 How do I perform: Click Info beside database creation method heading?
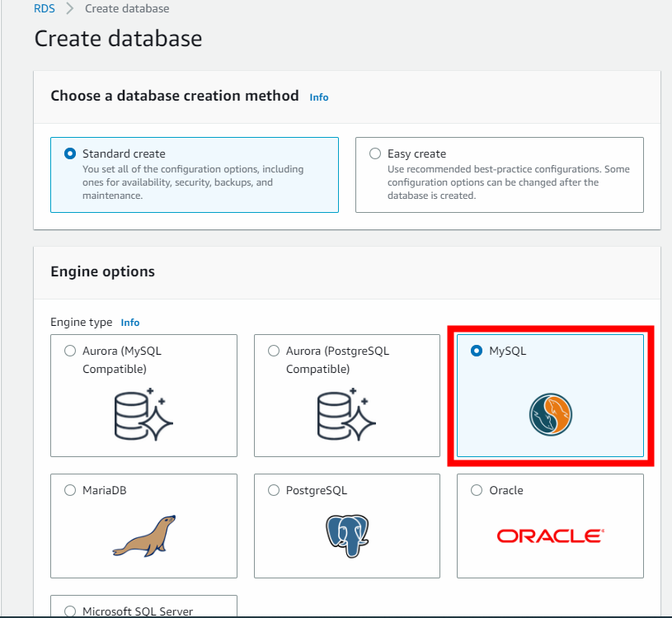(x=319, y=97)
